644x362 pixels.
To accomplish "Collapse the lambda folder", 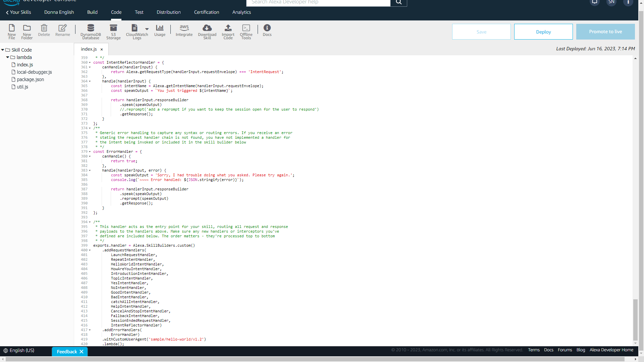I will [x=8, y=57].
